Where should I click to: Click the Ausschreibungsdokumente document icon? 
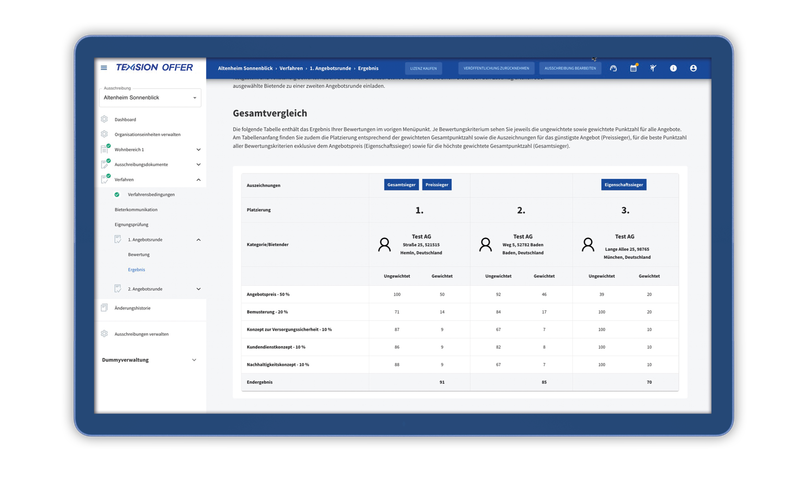click(105, 164)
